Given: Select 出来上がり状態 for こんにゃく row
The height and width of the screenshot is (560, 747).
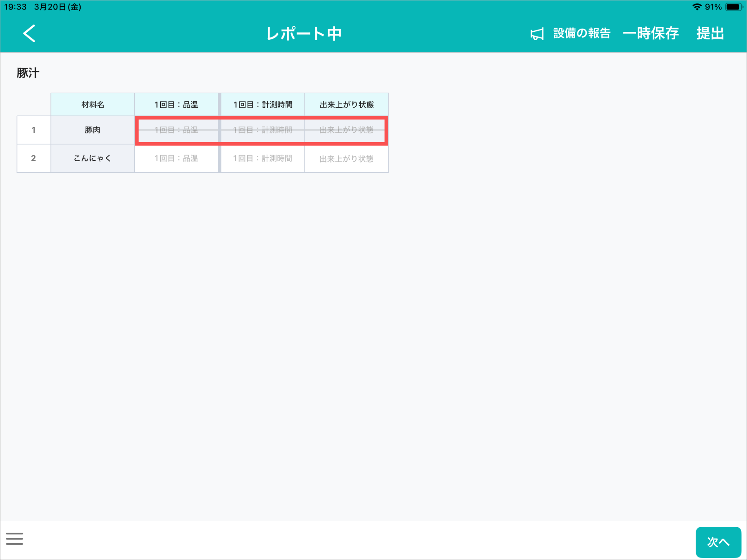Looking at the screenshot, I should [x=346, y=159].
